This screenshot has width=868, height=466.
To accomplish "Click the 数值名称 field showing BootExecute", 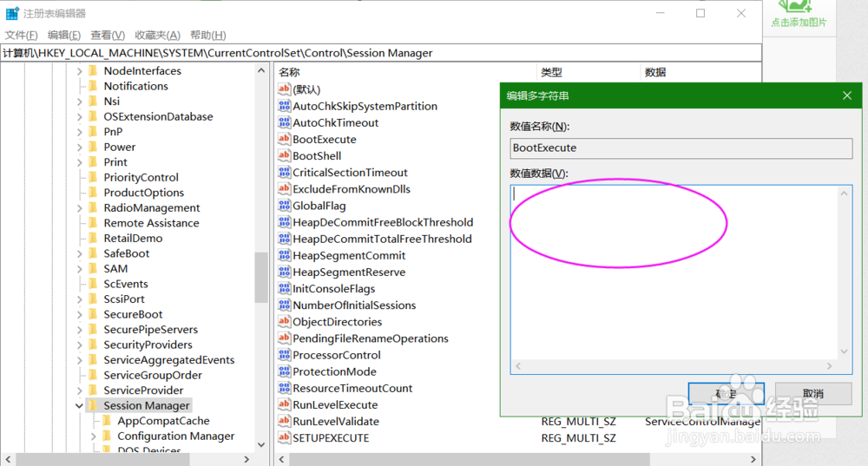I will (681, 148).
